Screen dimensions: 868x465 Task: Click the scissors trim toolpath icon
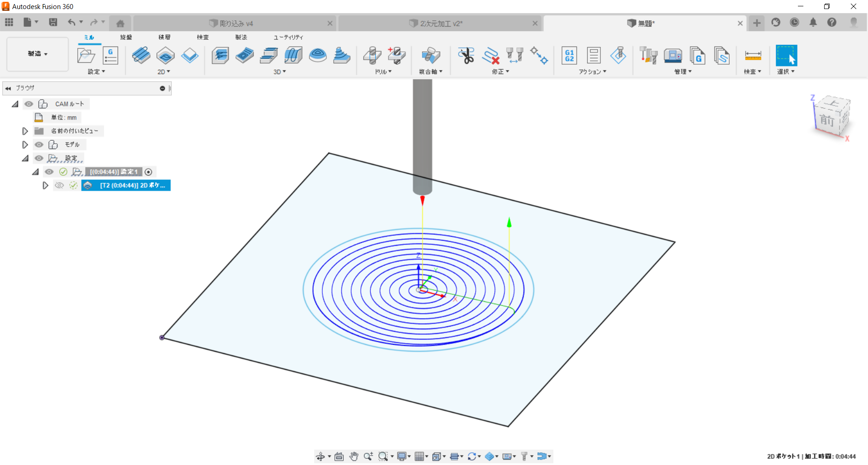point(466,56)
